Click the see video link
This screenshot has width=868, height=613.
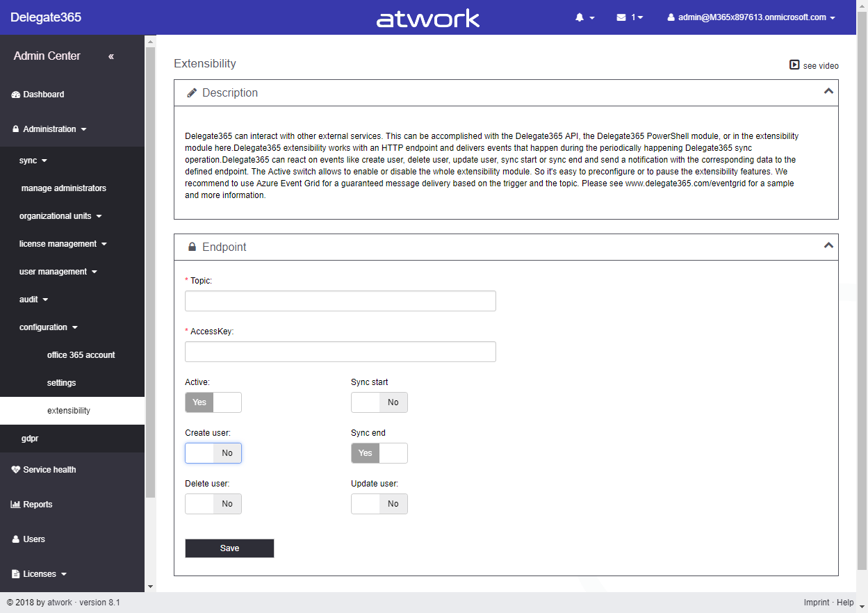point(821,66)
